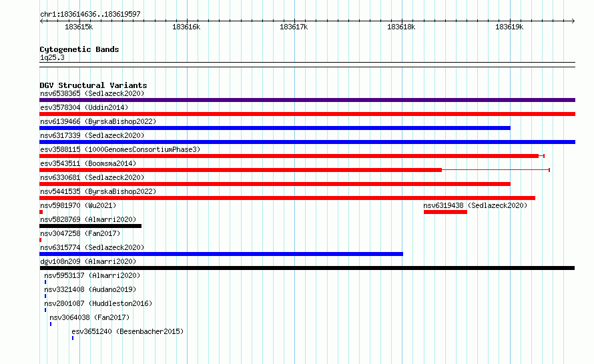Click the chr1:183614636..183619597 region label
Image resolution: width=594 pixels, height=364 pixels.
click(90, 14)
